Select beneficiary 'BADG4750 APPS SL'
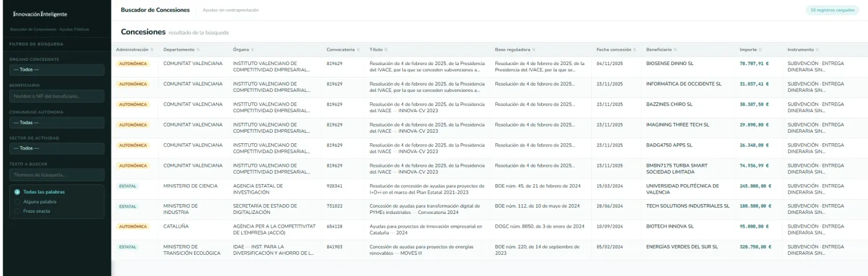 coord(669,145)
